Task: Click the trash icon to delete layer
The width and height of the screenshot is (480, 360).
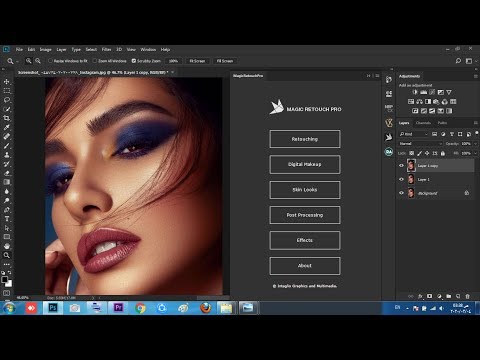Action: point(467,296)
